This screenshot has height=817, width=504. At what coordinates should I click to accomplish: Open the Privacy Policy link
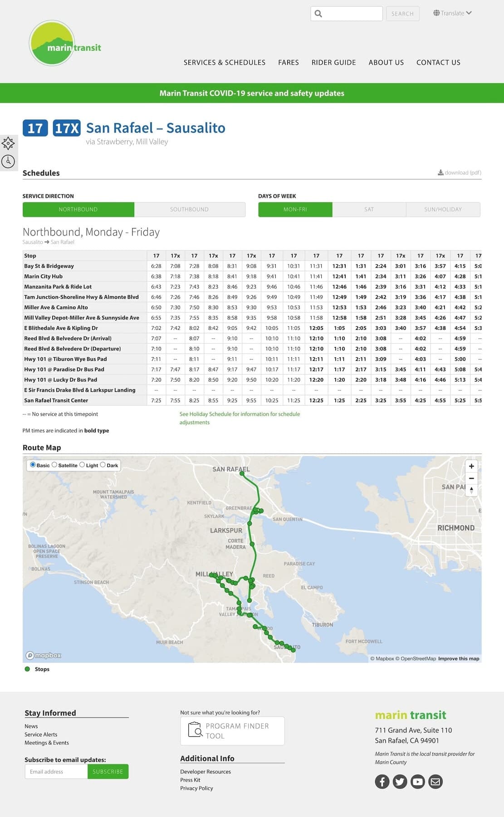196,788
